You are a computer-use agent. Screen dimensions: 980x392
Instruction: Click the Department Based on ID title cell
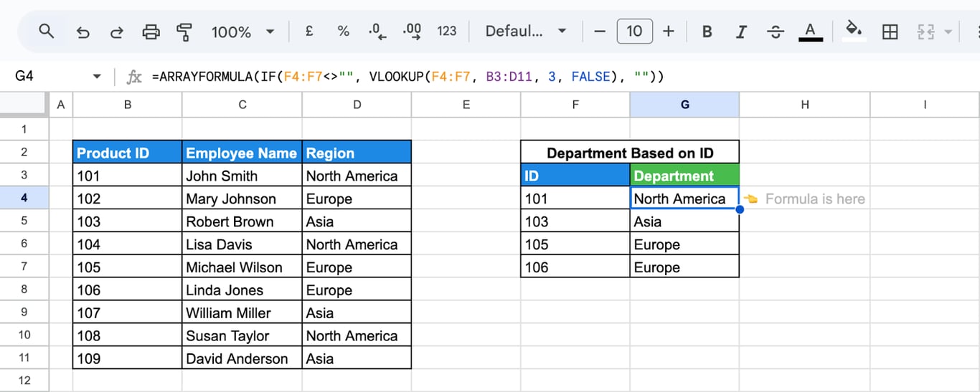[x=630, y=153]
